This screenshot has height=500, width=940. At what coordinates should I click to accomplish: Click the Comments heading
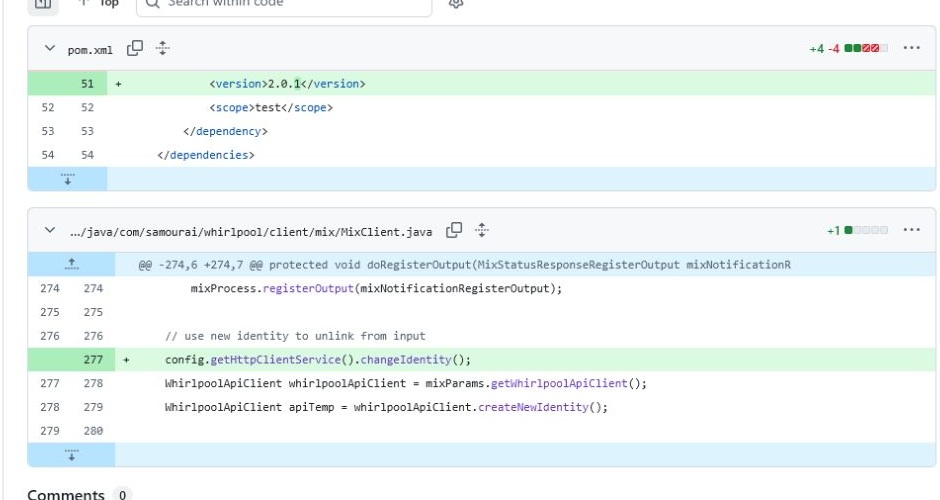pyautogui.click(x=66, y=495)
